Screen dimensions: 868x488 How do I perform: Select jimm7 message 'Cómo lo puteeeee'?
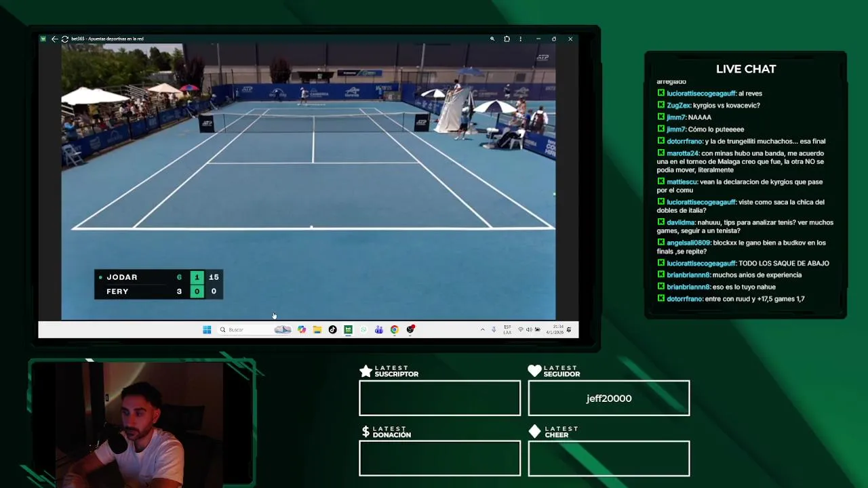pos(701,129)
